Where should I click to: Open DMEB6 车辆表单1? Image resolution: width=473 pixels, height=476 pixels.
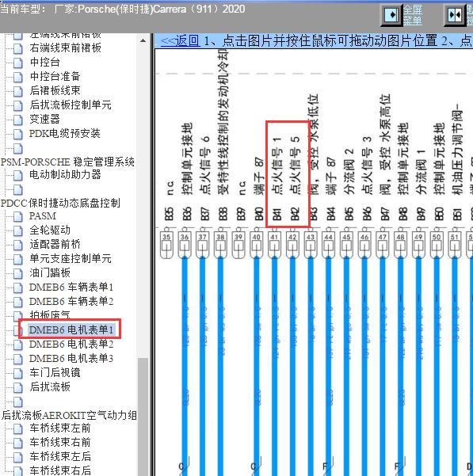(x=71, y=288)
